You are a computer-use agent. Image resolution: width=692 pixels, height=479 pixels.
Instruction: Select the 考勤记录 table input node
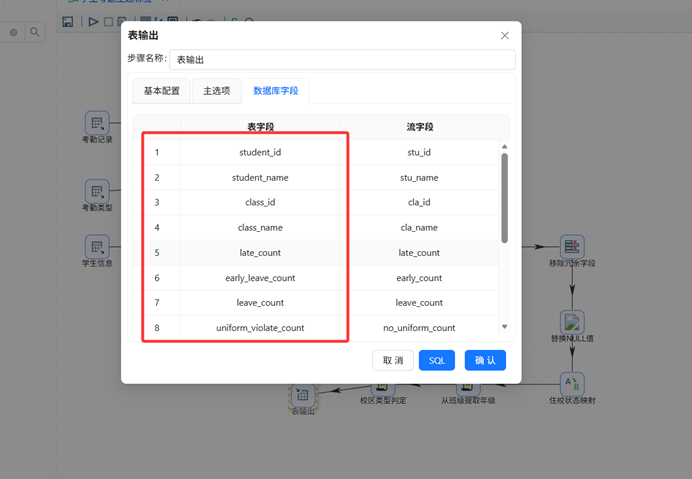pos(97,123)
